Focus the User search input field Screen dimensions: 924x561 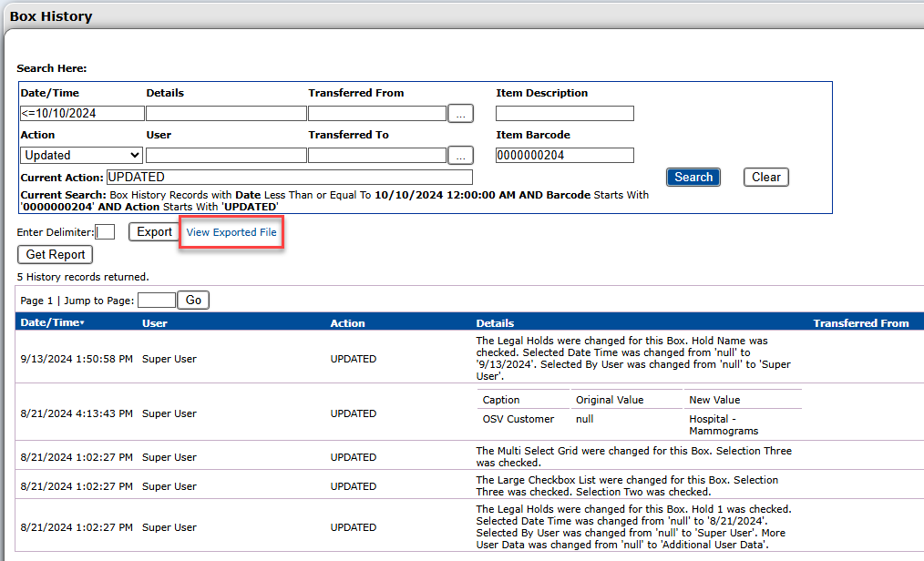click(x=226, y=156)
